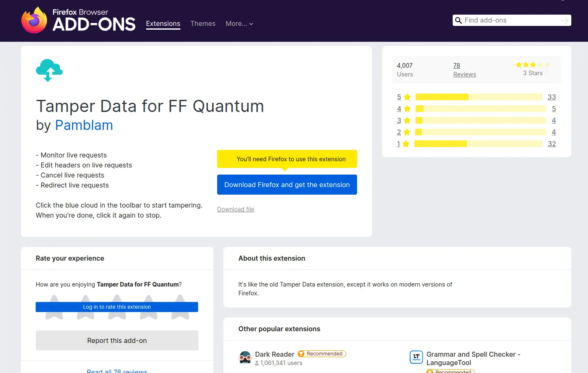Image resolution: width=588 pixels, height=373 pixels.
Task: Click the Tamper Data for FF Quantum title
Action: click(x=150, y=107)
